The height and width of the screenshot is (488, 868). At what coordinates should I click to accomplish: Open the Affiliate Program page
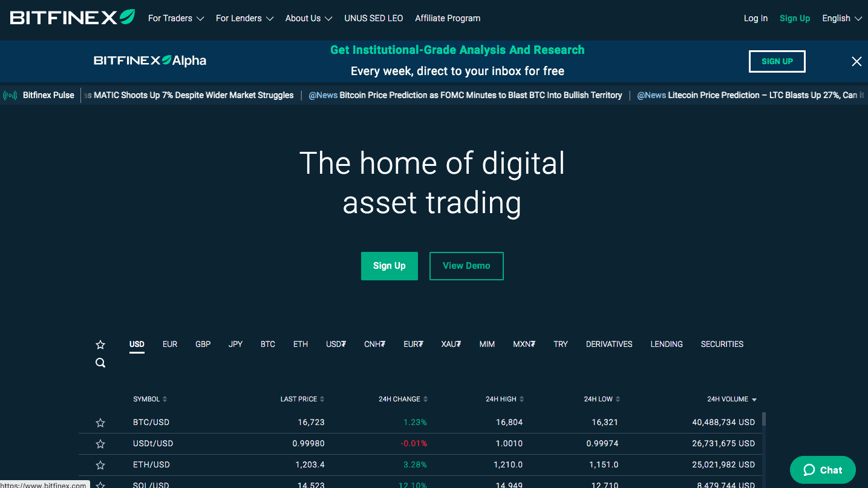[x=448, y=18]
